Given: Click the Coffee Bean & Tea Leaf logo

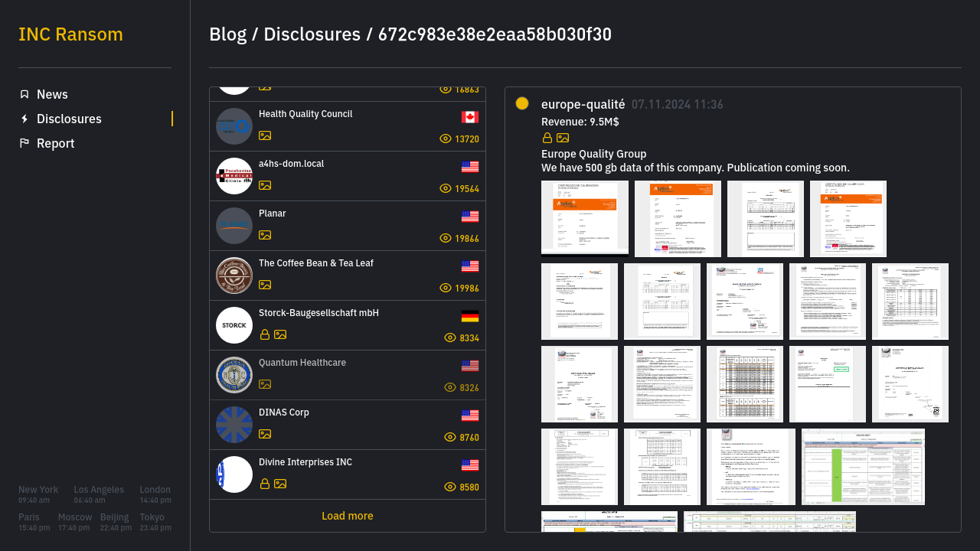Looking at the screenshot, I should pos(234,275).
